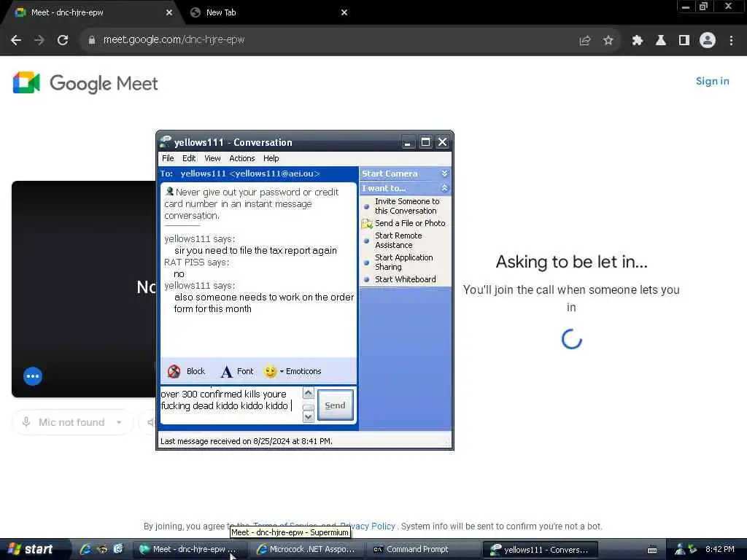Click the Send a File or Photo icon

tap(367, 223)
